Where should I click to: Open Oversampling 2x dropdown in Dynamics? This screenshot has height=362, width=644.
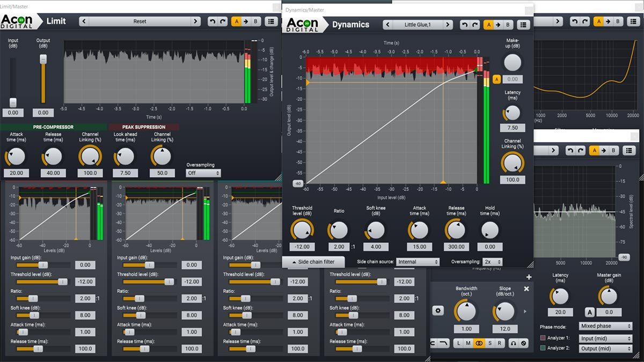493,262
